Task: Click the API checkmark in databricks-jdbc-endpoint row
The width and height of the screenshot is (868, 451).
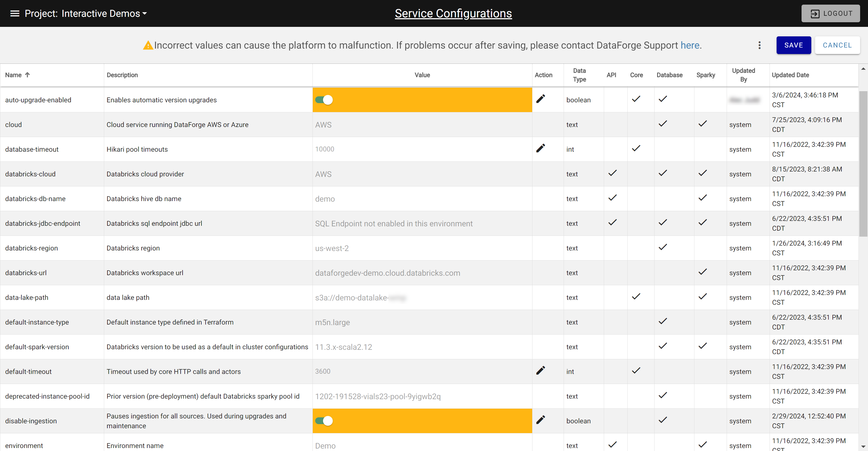Action: pyautogui.click(x=612, y=223)
